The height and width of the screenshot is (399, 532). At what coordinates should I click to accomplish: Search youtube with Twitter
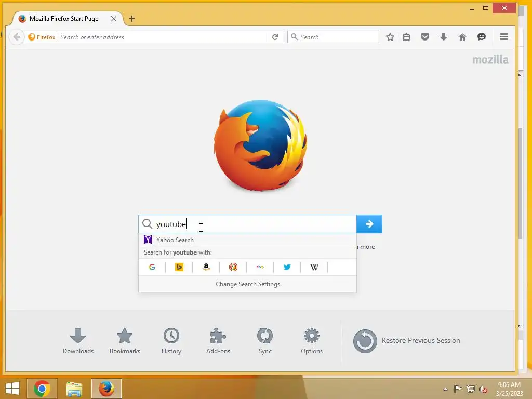(287, 267)
